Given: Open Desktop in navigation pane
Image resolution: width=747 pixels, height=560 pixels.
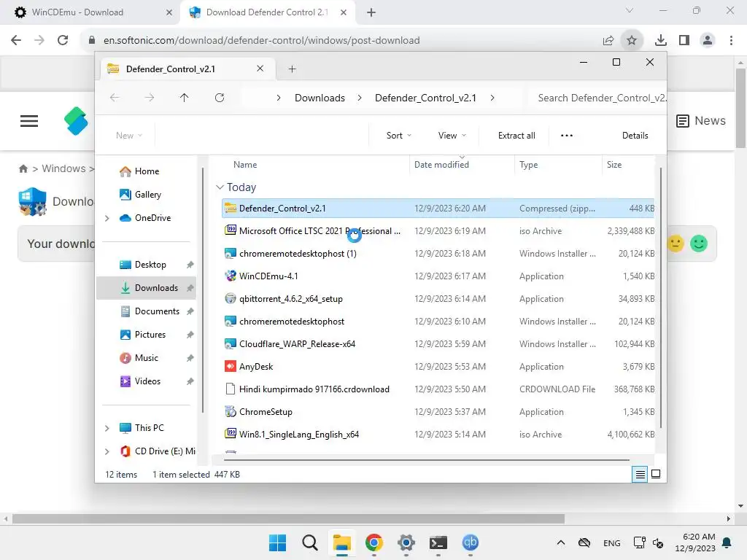Looking at the screenshot, I should (146, 265).
